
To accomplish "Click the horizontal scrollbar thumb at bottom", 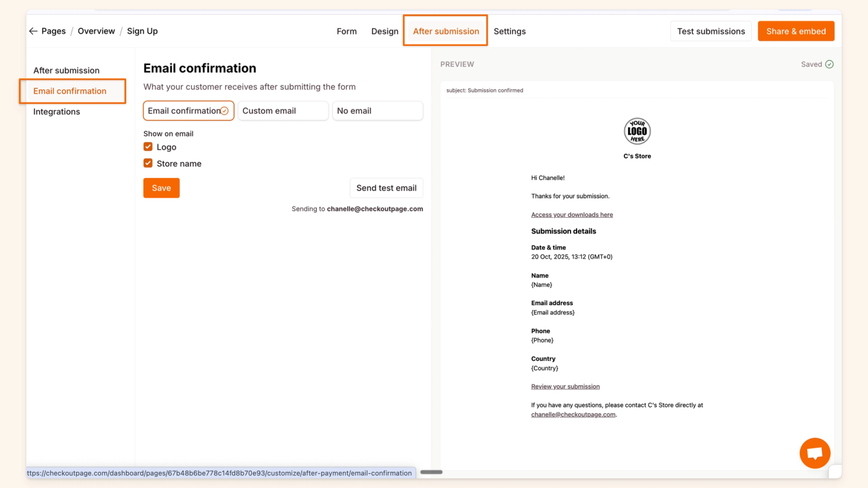I will tap(432, 472).
